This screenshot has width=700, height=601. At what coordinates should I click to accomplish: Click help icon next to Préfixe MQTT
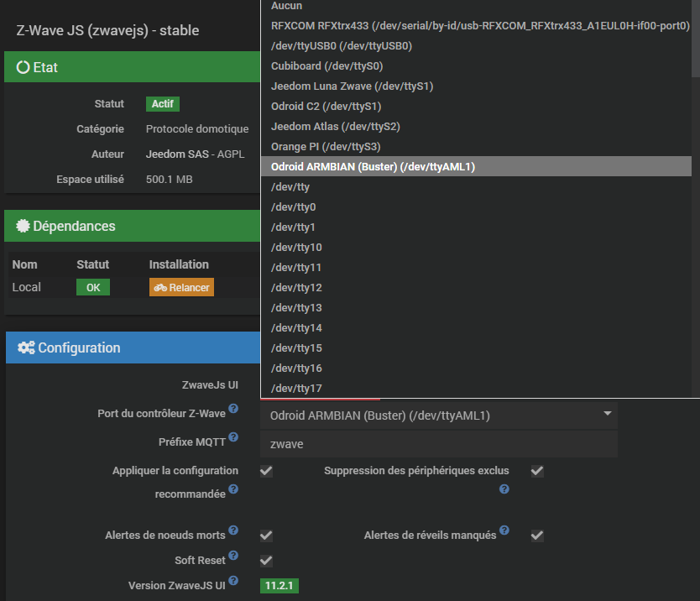[x=233, y=437]
